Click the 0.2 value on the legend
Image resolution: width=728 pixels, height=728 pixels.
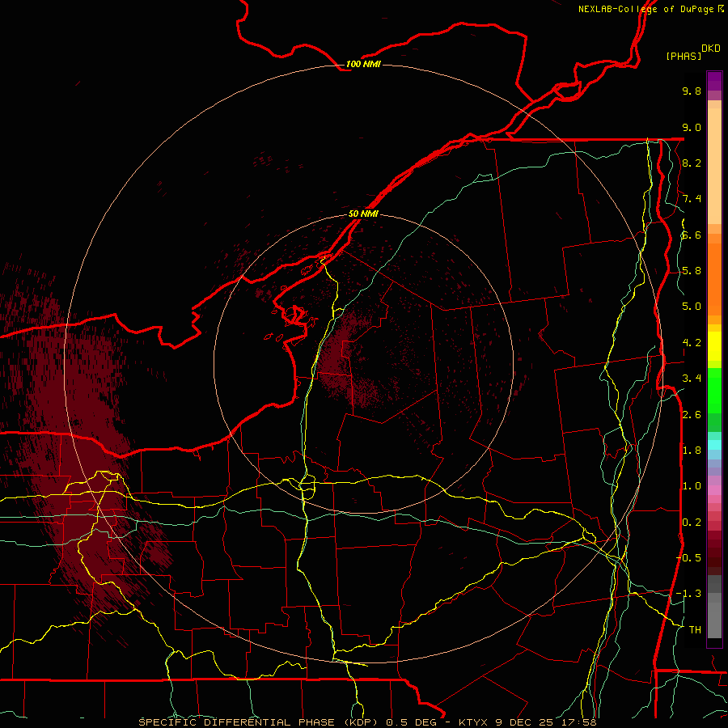[692, 523]
